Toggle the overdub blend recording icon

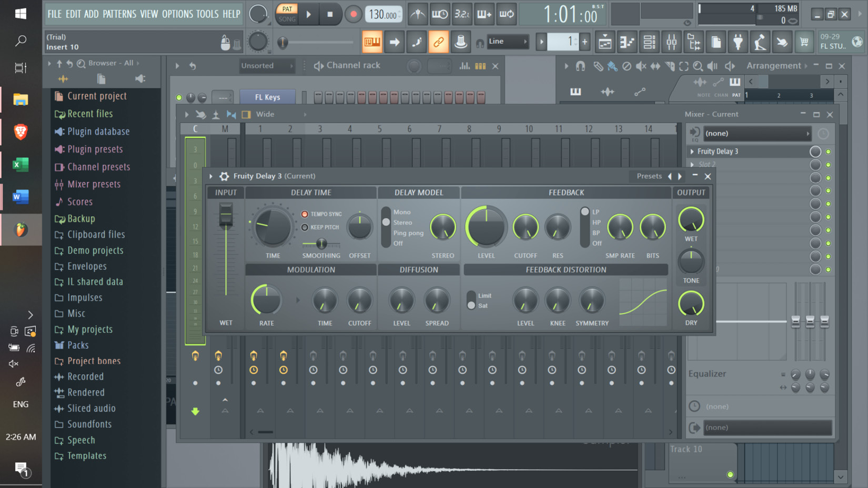click(x=484, y=14)
